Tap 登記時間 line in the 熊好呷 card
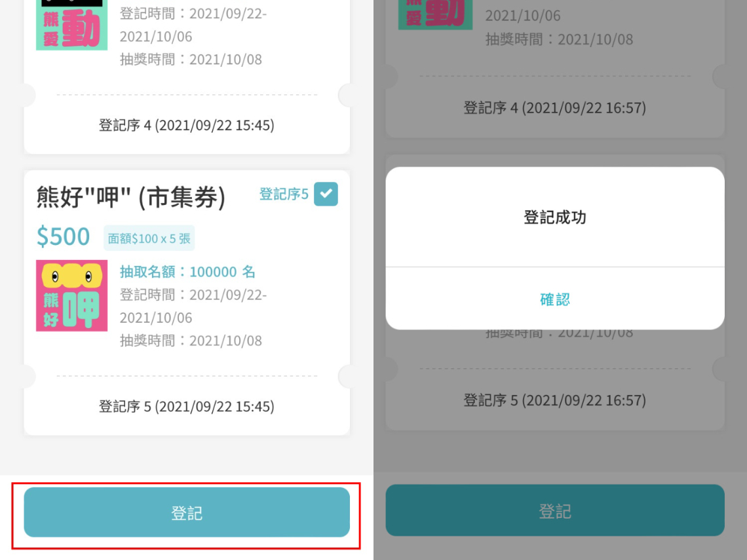 click(x=193, y=295)
